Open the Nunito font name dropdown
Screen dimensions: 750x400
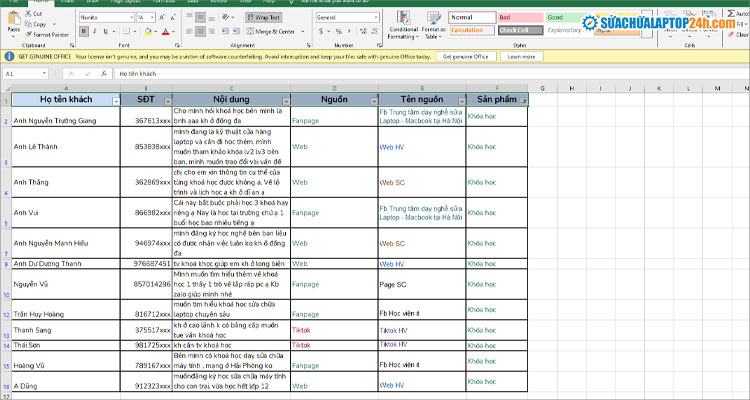click(104, 17)
